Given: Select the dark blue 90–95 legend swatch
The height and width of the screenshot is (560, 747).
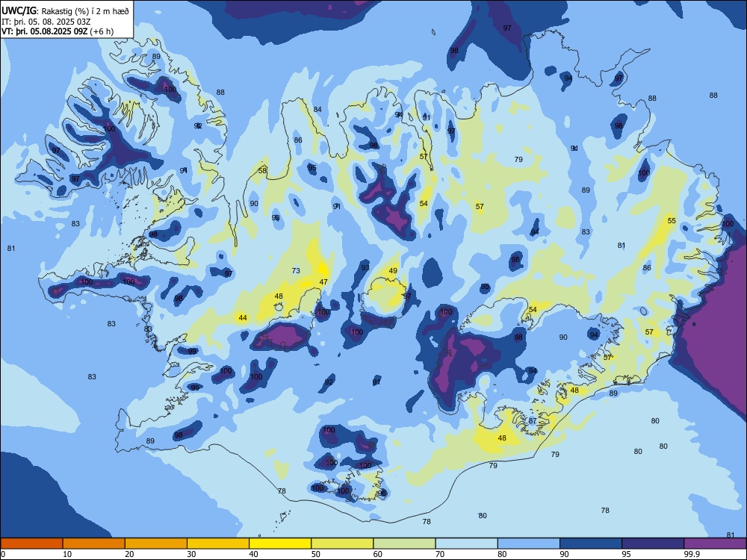Looking at the screenshot, I should [x=591, y=544].
